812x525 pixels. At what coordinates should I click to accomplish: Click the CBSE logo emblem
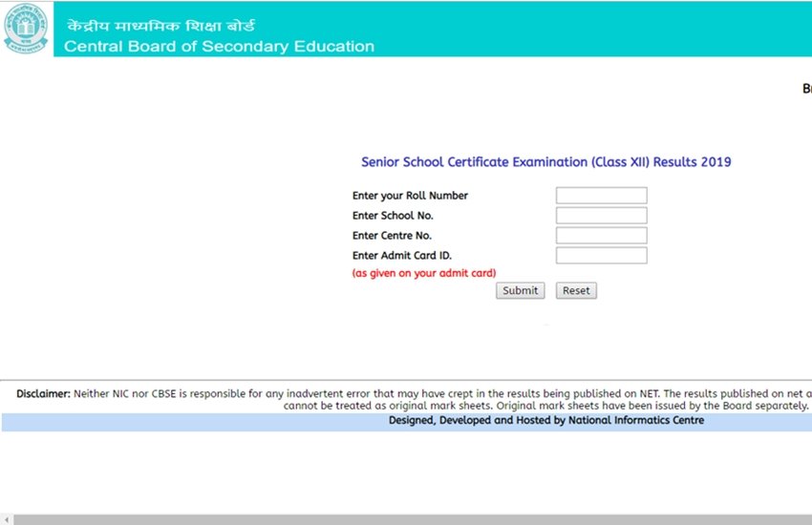27,31
